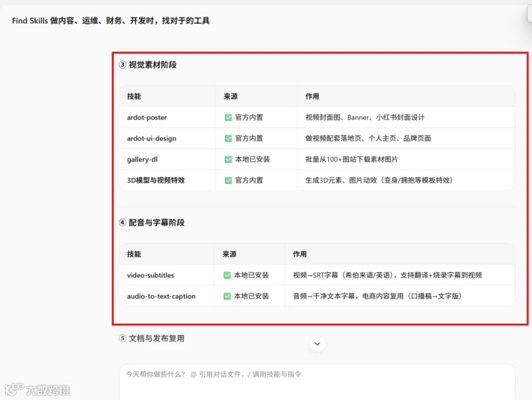Focus the '今天帮你做些什么' message input
The image size is (532, 400).
pos(317,382)
